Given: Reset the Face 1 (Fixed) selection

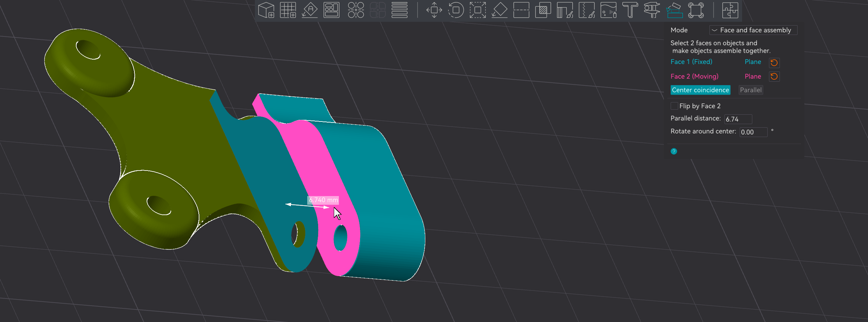Looking at the screenshot, I should (x=774, y=62).
